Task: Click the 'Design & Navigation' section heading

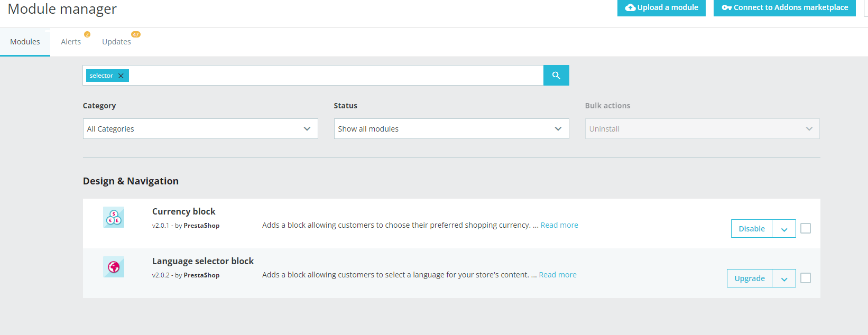Action: [131, 181]
